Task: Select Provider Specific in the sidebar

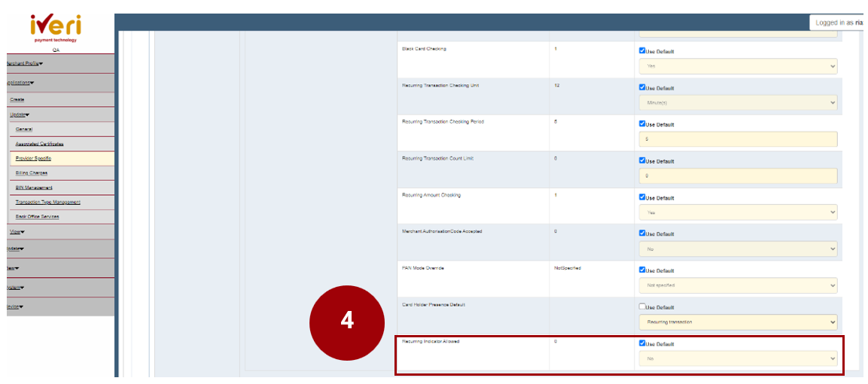Action: 33,159
